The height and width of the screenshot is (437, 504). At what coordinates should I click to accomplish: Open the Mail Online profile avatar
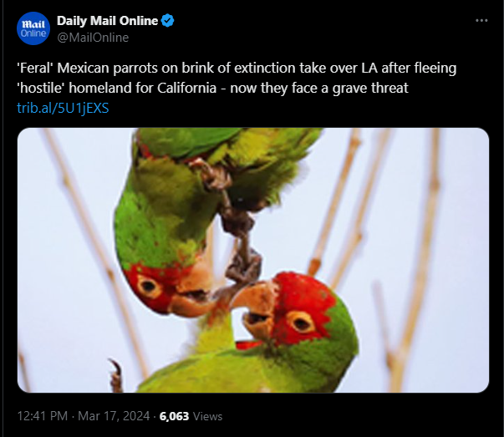(x=33, y=28)
